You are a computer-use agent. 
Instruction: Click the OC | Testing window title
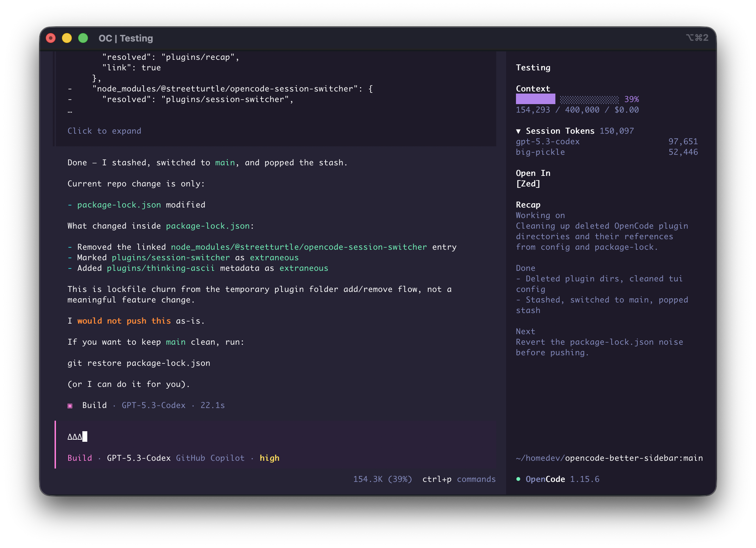coord(126,38)
